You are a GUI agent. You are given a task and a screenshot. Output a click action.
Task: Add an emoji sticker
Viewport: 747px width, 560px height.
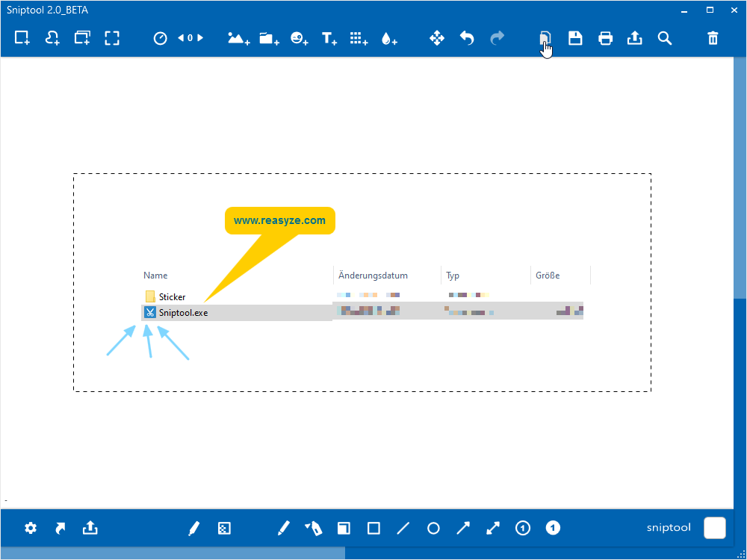299,37
